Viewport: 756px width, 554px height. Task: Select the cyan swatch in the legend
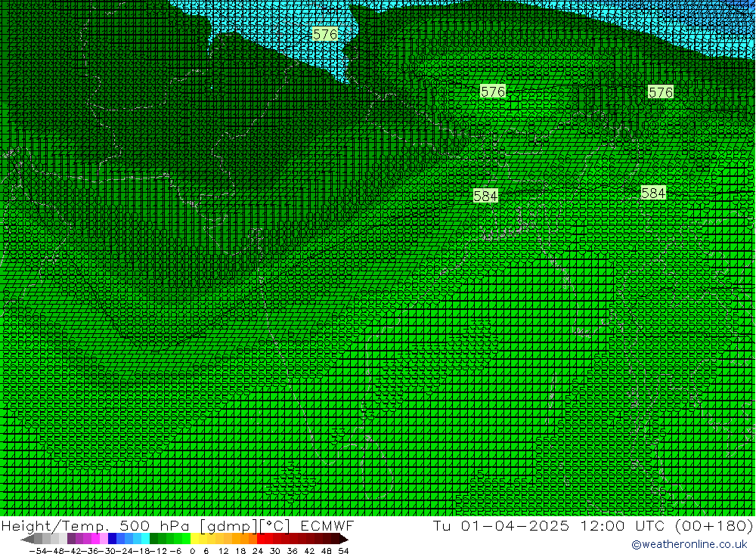tap(145, 540)
